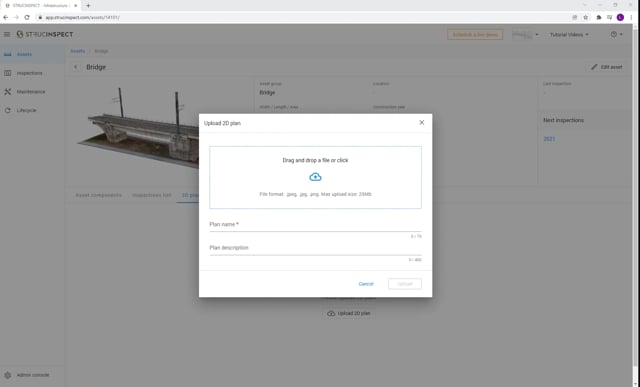Go back with the arrow beside Bridge

[76, 67]
